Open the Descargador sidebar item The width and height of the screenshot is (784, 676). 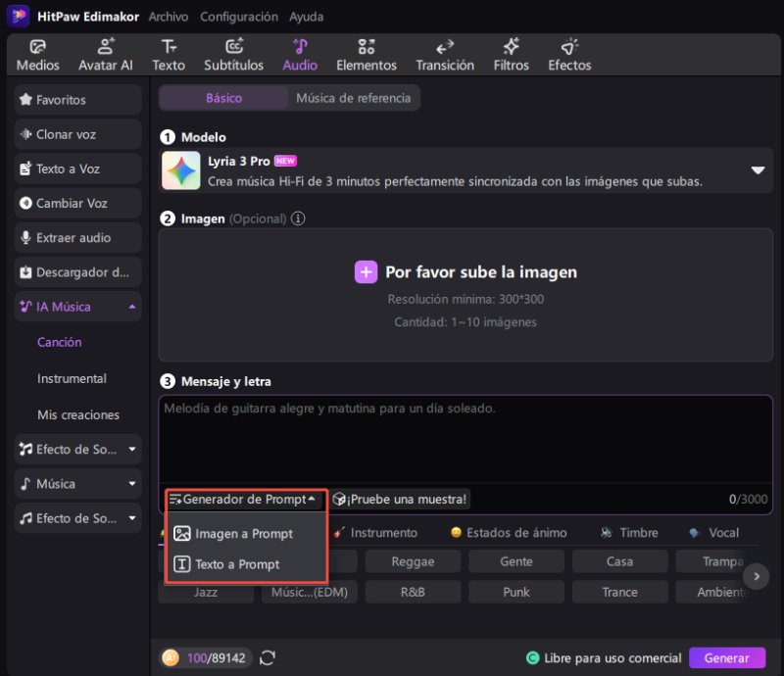pyautogui.click(x=78, y=272)
